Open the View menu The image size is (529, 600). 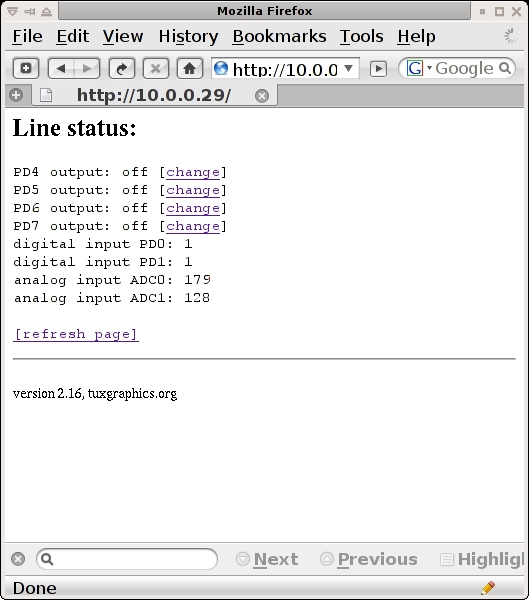click(122, 37)
